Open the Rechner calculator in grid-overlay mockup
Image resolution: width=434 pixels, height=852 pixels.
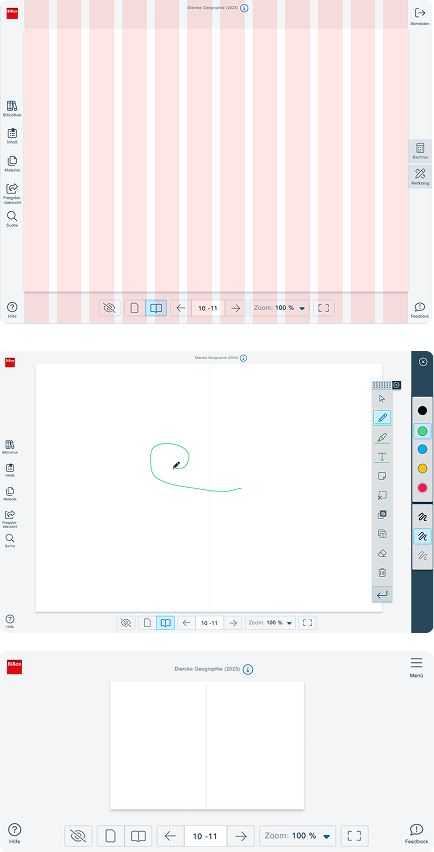(x=420, y=151)
